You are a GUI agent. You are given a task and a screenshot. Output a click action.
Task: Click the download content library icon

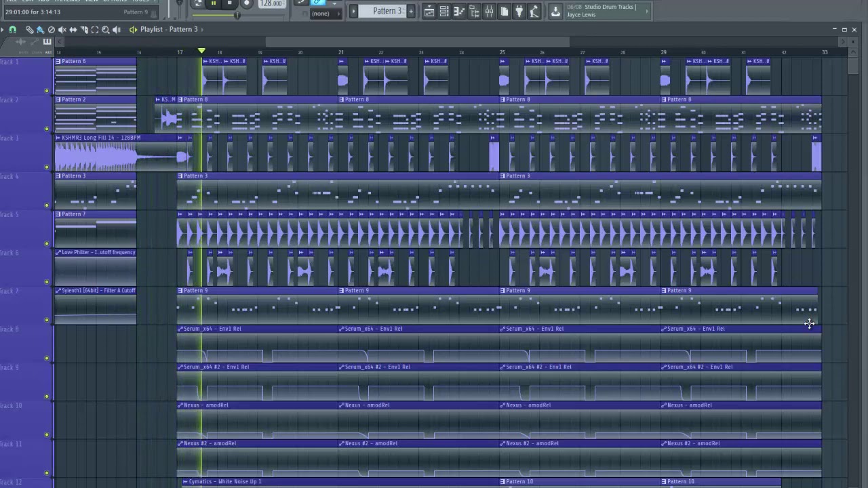coord(555,11)
